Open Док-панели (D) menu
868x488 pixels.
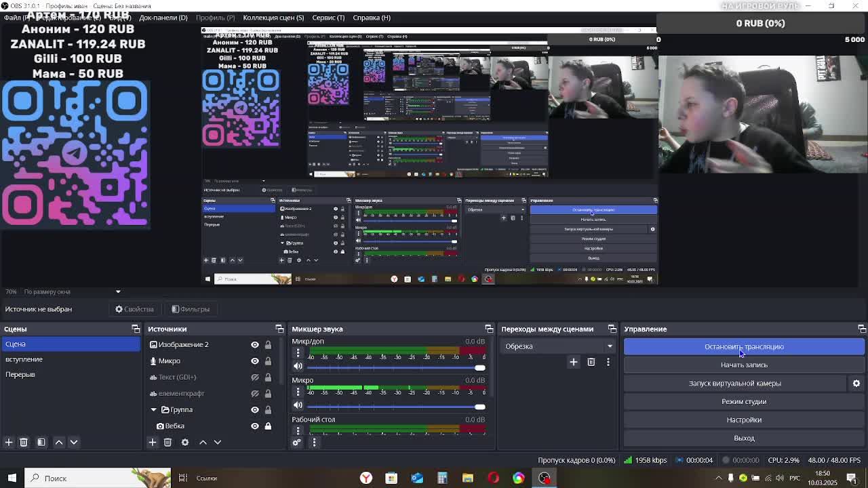pos(163,18)
